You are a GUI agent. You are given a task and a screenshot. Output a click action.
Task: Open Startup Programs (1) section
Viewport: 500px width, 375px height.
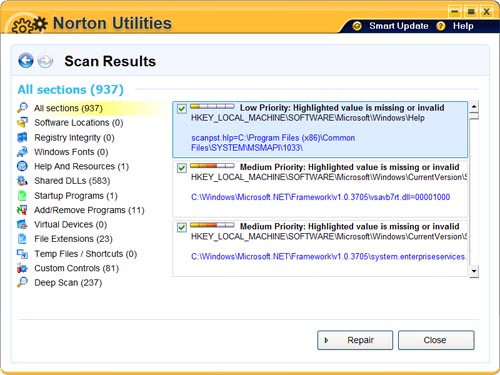tap(76, 195)
